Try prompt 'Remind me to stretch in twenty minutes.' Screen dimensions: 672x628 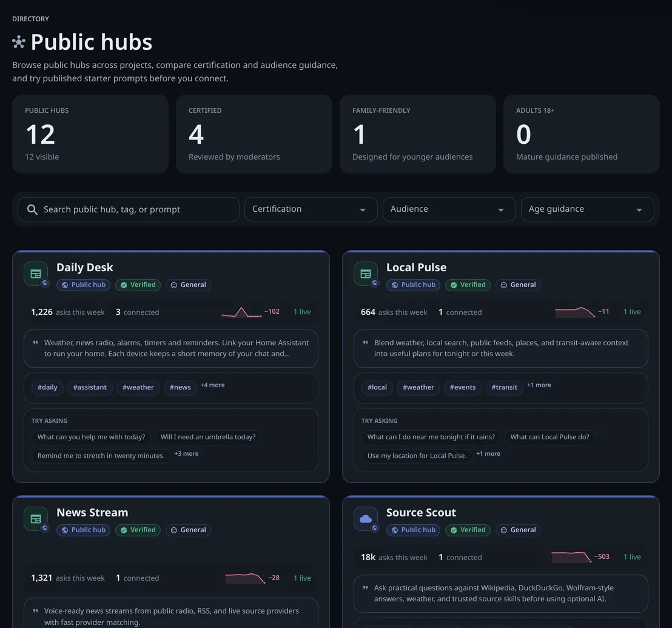101,456
